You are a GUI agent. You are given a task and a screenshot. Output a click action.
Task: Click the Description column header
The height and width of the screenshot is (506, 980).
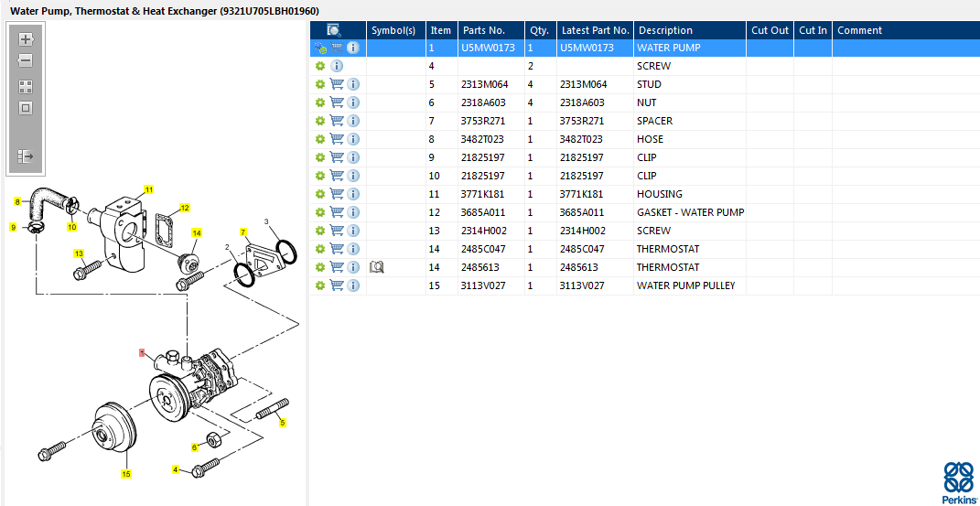pos(690,30)
